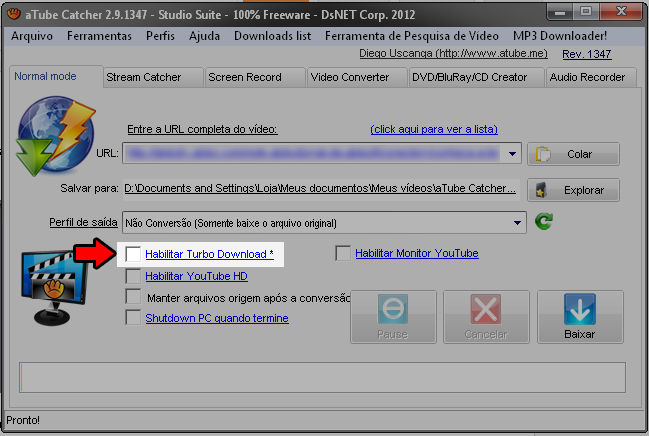Screen dimensions: 649x436
Task: Click the aTube Catcher title bar glove icon
Action: [14, 14]
